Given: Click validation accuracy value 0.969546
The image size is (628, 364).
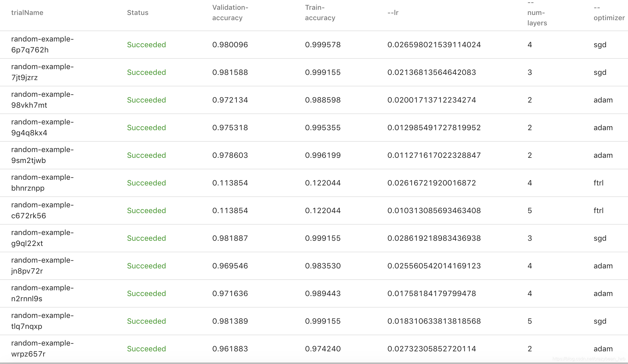Looking at the screenshot, I should click(230, 266).
